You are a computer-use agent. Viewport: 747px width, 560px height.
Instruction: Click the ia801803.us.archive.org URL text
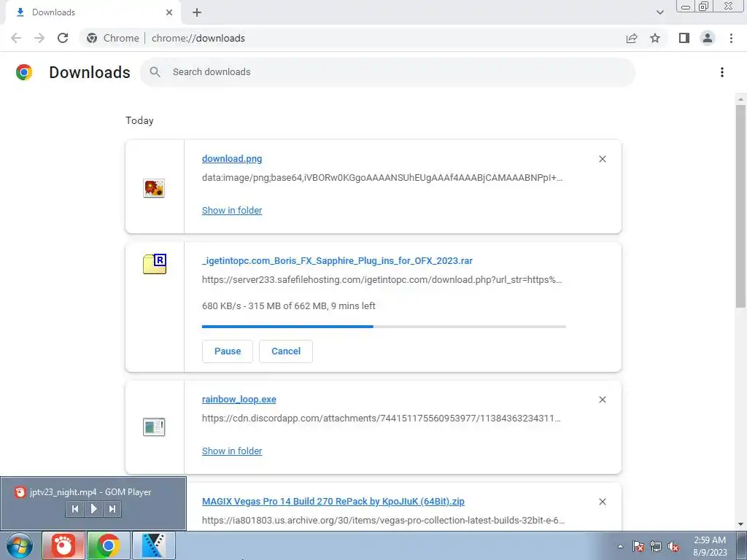(x=384, y=520)
